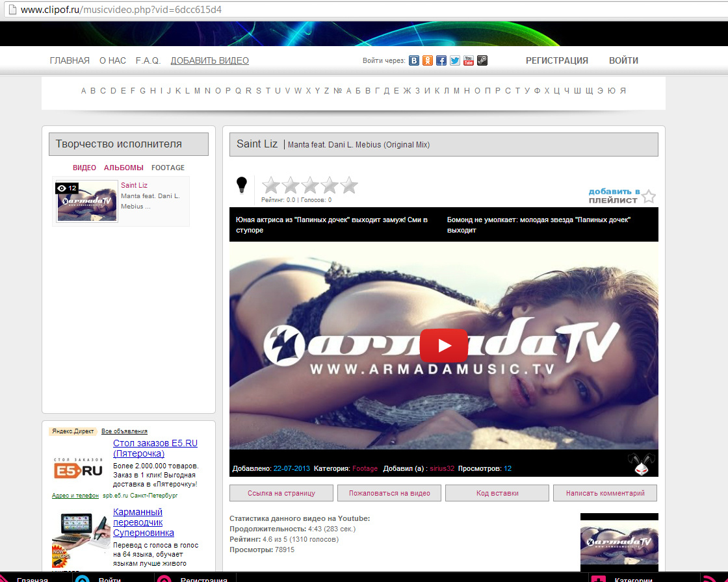Log in via the YouTube icon
Viewport: 728px width, 582px height.
coord(469,60)
